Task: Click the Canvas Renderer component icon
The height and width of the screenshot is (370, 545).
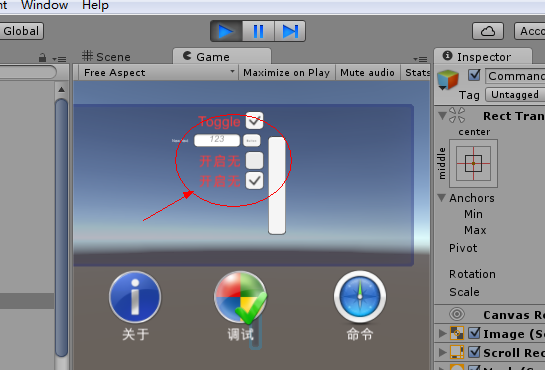Action: pos(457,314)
